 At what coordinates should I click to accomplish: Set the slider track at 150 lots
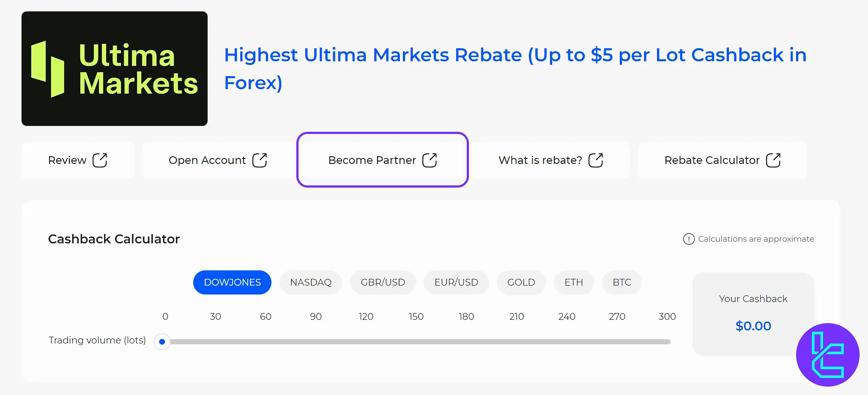pyautogui.click(x=416, y=342)
